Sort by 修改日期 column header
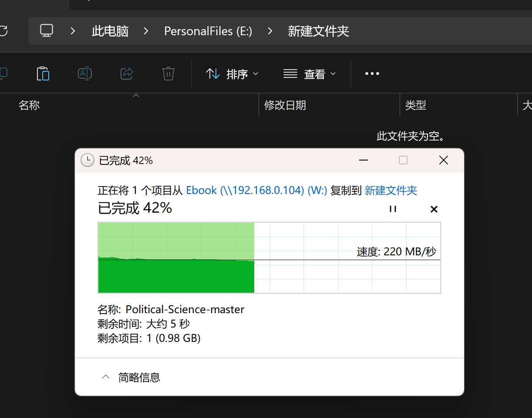 tap(285, 105)
